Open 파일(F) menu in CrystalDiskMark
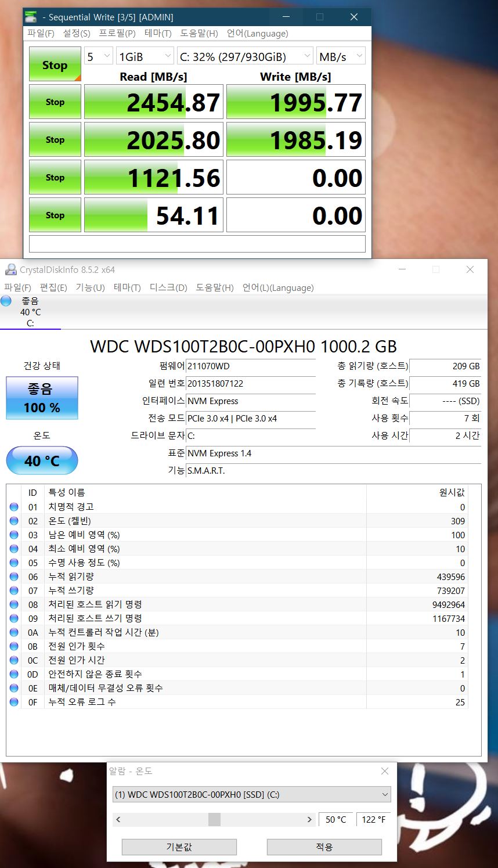This screenshot has height=868, width=498. tap(41, 33)
